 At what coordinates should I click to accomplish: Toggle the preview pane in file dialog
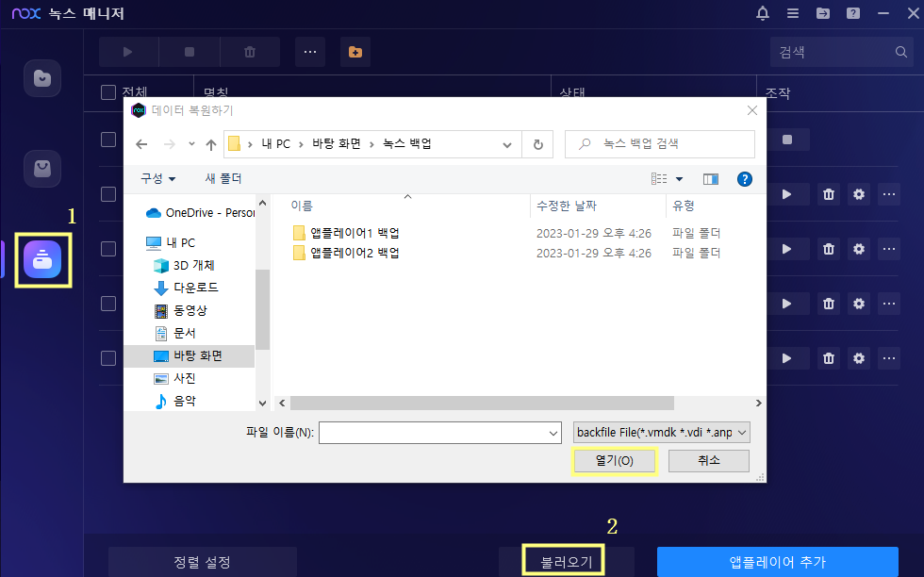click(x=711, y=179)
